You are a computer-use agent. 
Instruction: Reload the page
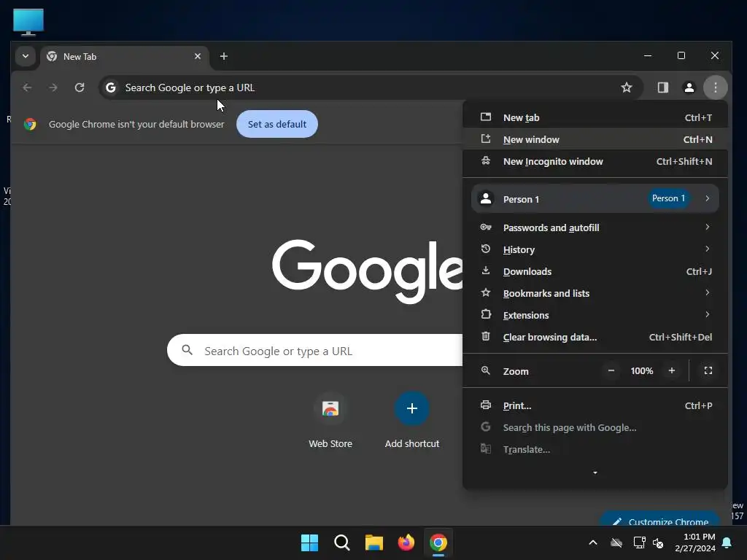click(x=80, y=87)
